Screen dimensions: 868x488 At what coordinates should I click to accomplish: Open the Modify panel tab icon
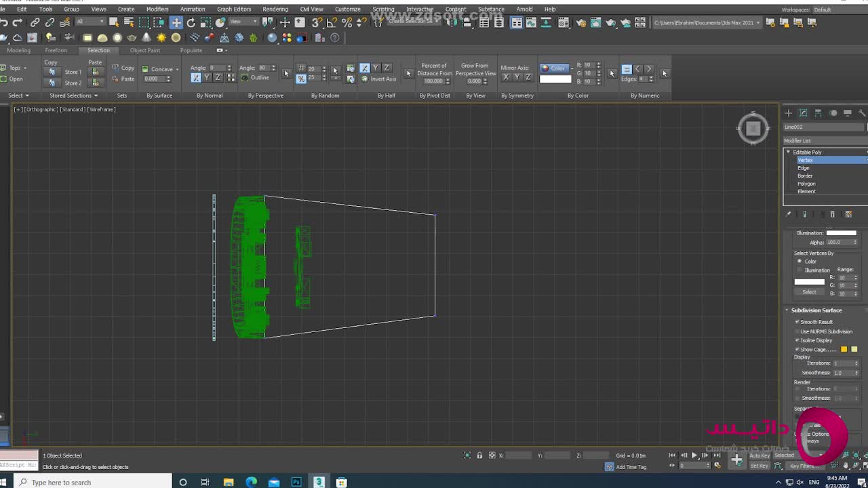click(x=803, y=113)
